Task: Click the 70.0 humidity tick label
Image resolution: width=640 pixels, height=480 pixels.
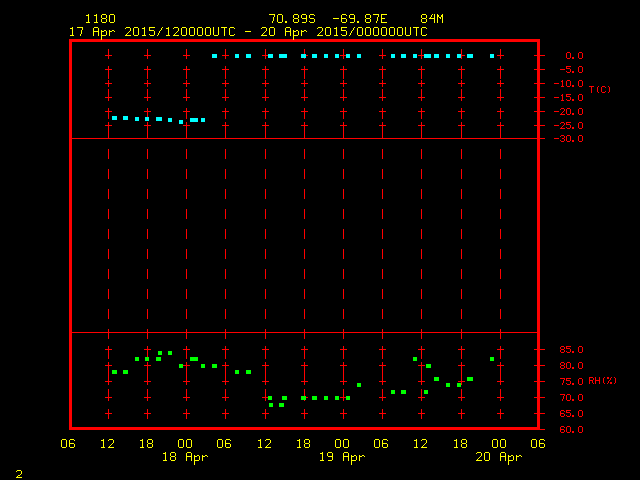Action: 571,398
